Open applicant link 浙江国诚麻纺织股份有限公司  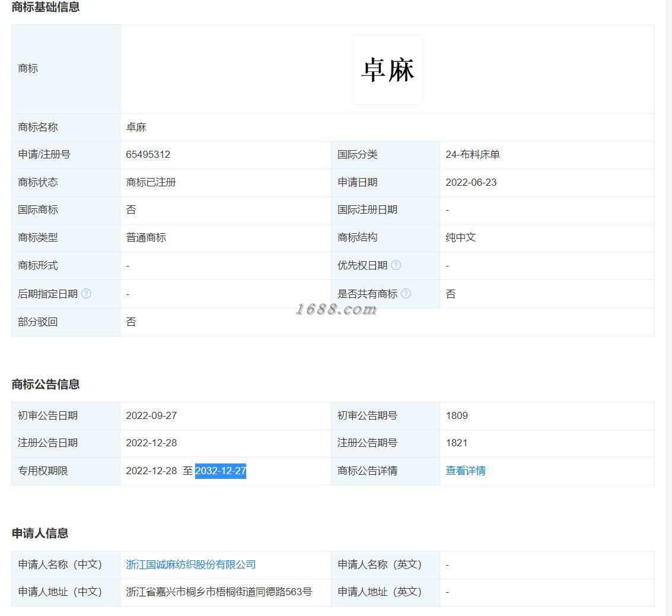[191, 564]
